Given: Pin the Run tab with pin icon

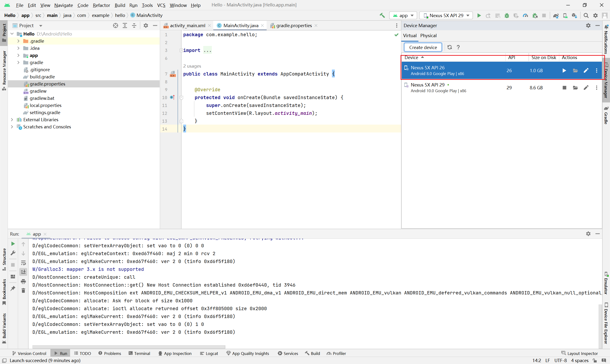Looking at the screenshot, I should 13,288.
